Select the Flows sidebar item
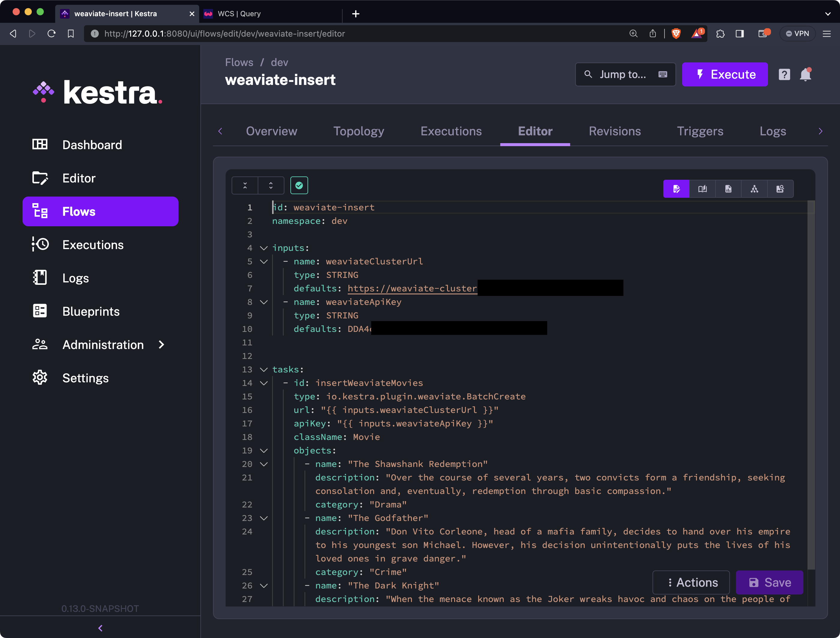840x638 pixels. coord(100,212)
